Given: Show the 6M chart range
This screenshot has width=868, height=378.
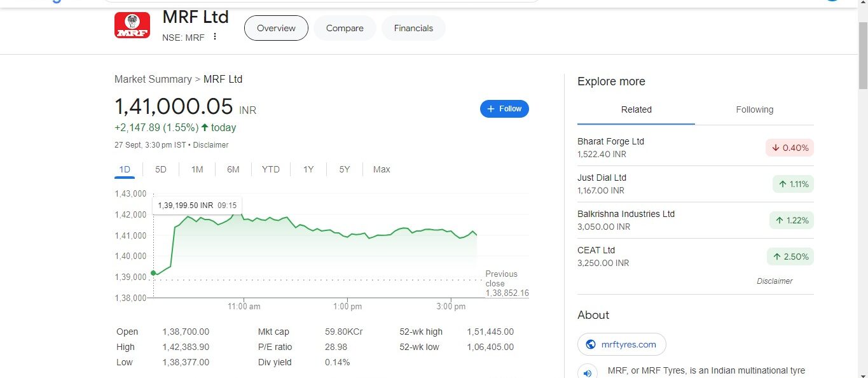Looking at the screenshot, I should tap(233, 169).
